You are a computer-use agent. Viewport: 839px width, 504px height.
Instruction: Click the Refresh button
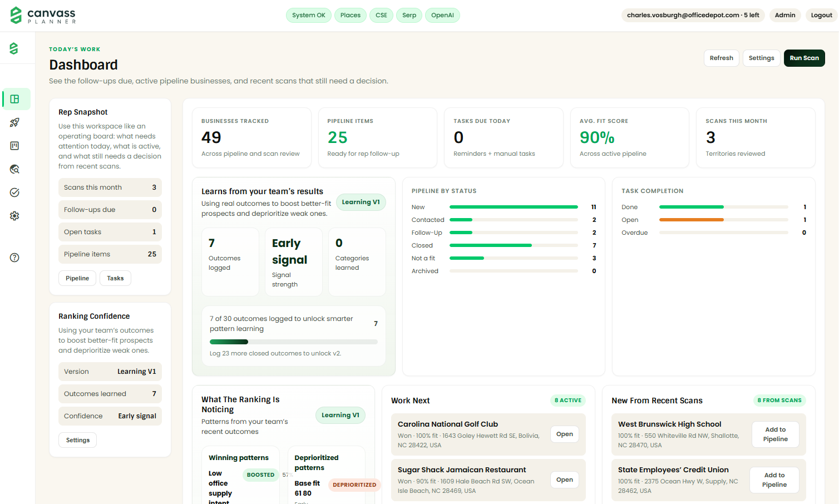(722, 58)
